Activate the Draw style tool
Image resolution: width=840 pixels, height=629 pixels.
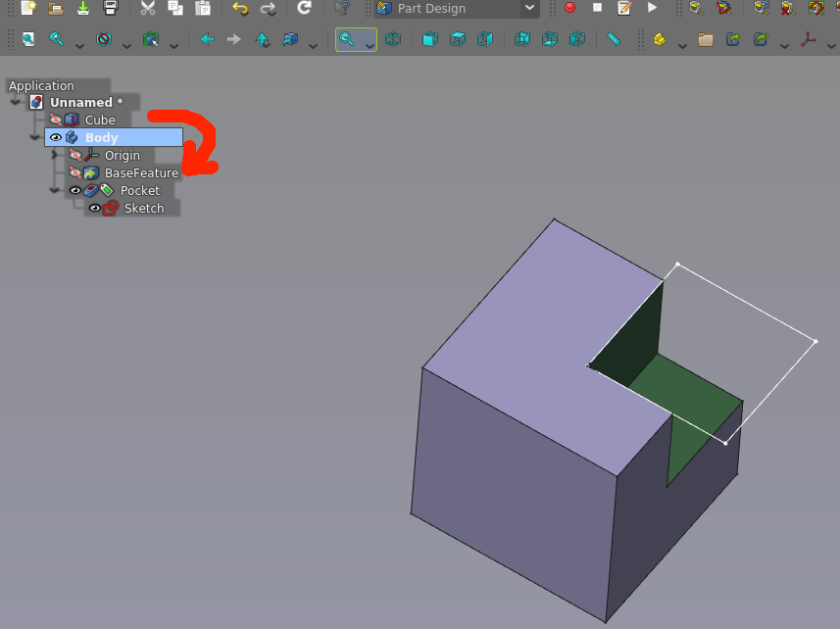103,38
